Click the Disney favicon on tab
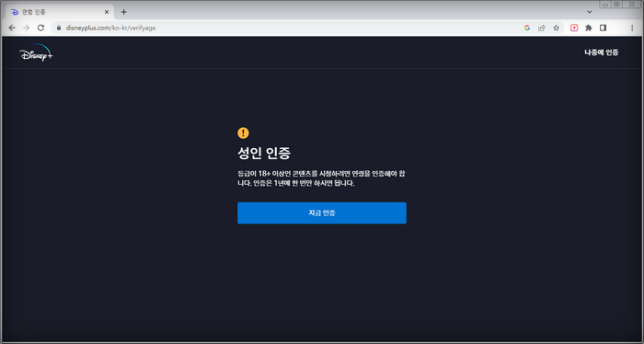 click(x=15, y=12)
